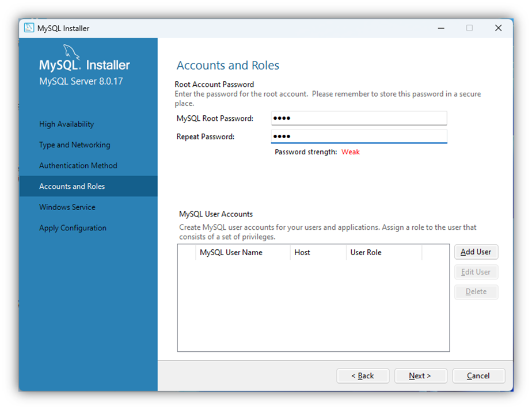Click the red Weak strength label
This screenshot has height=410, width=532.
click(x=351, y=152)
